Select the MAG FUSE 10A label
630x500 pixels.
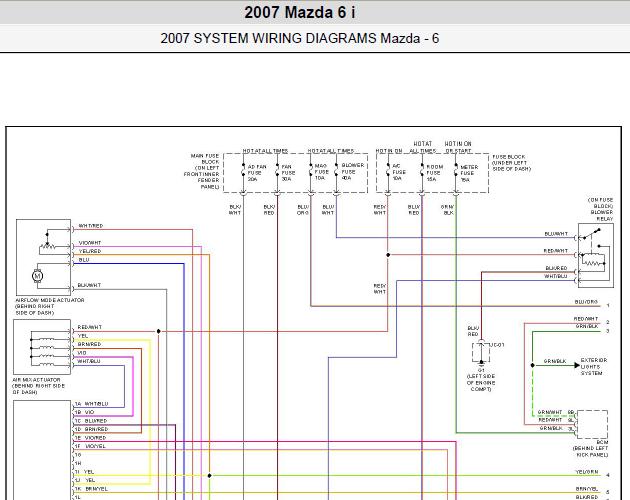coord(321,172)
